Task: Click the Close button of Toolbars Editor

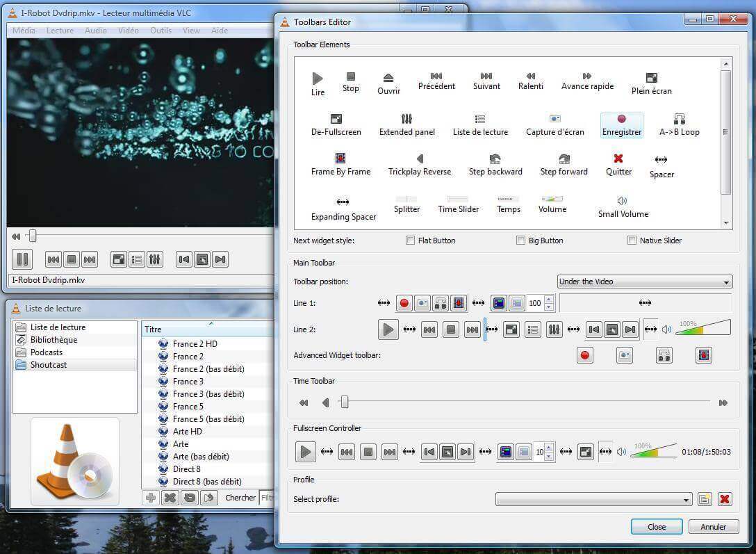Action: (656, 526)
